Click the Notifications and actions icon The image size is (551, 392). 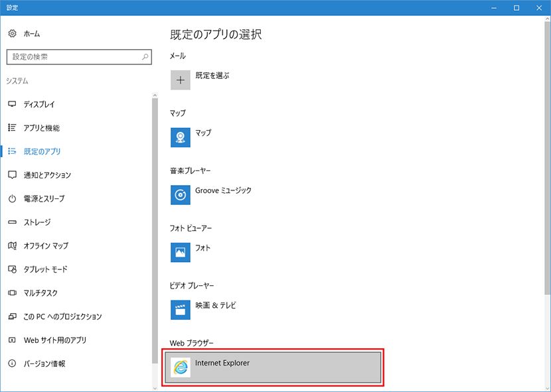(x=13, y=174)
